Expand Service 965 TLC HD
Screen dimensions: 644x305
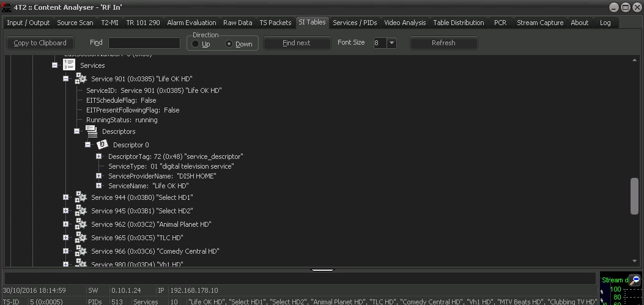click(65, 238)
